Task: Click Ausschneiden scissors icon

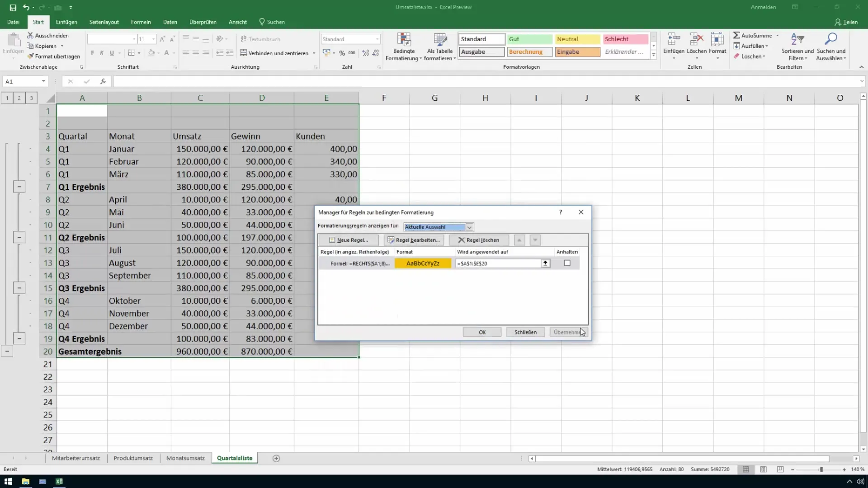Action: point(30,35)
